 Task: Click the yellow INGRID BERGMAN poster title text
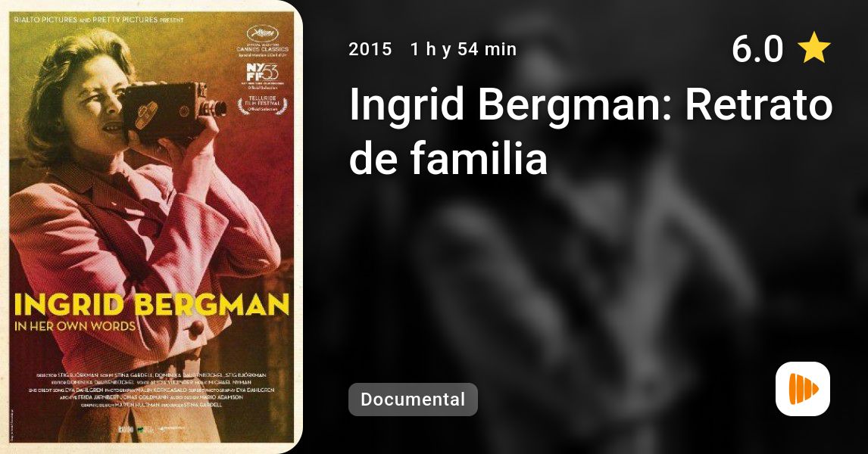click(x=151, y=303)
